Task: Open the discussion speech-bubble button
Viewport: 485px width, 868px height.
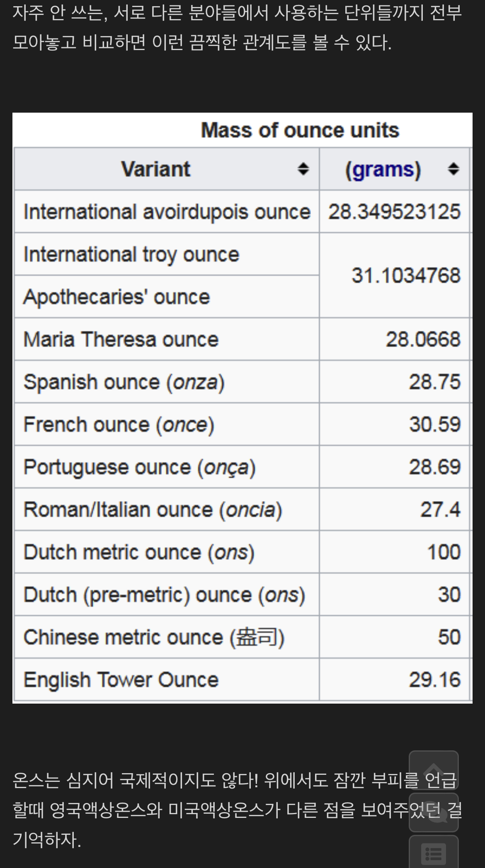Action: pos(434,813)
